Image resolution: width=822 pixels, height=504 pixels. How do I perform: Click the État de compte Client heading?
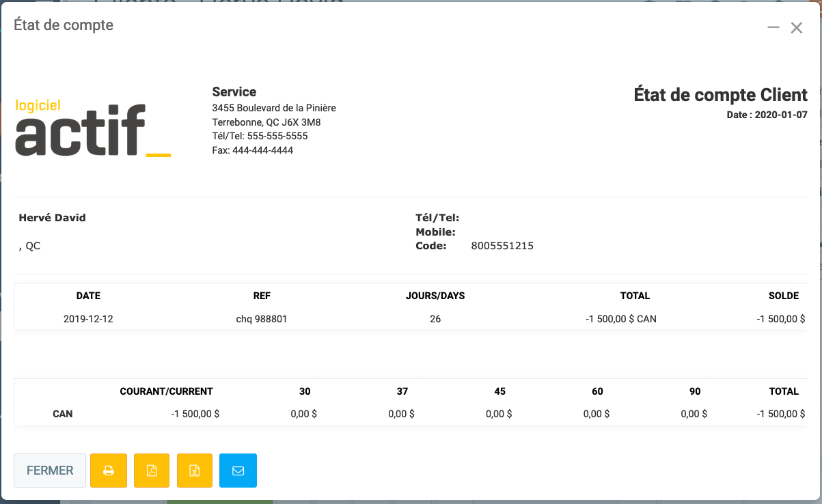[x=720, y=95]
